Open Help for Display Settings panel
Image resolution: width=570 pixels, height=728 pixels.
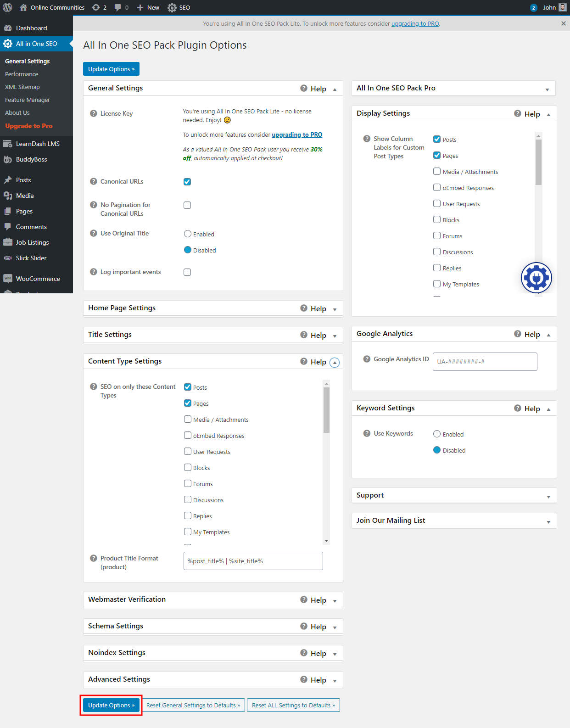tap(527, 114)
